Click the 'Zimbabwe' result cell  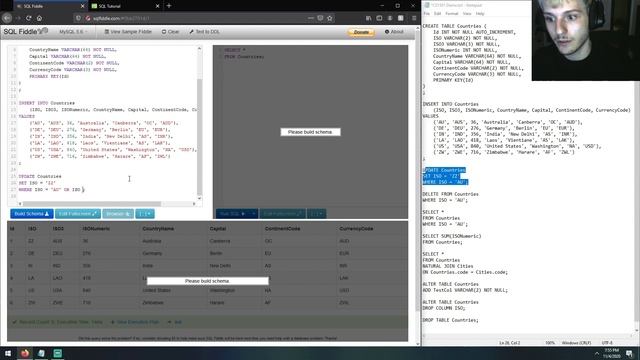click(153, 303)
